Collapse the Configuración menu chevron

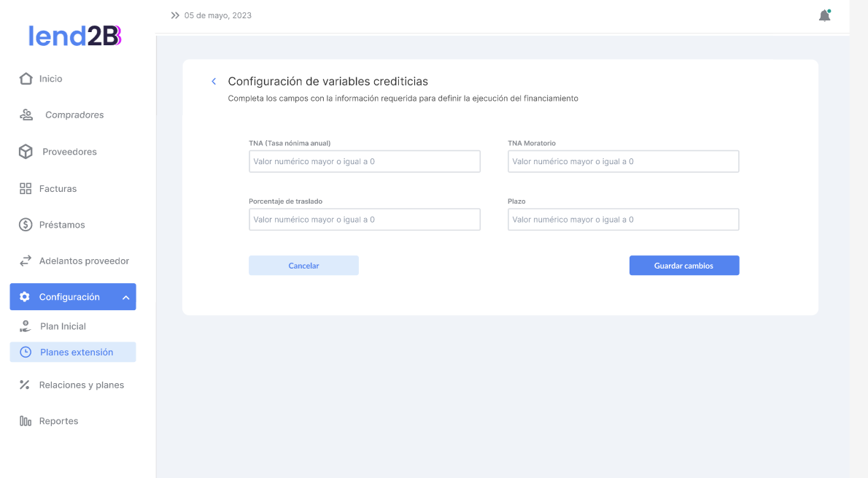pyautogui.click(x=125, y=298)
